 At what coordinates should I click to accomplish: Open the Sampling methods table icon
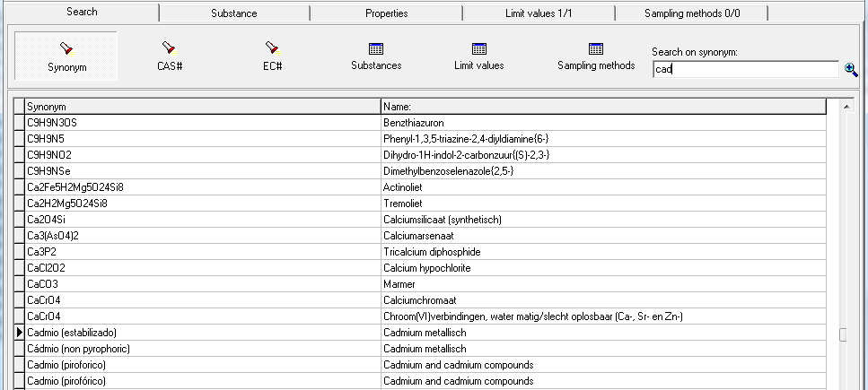coord(595,48)
